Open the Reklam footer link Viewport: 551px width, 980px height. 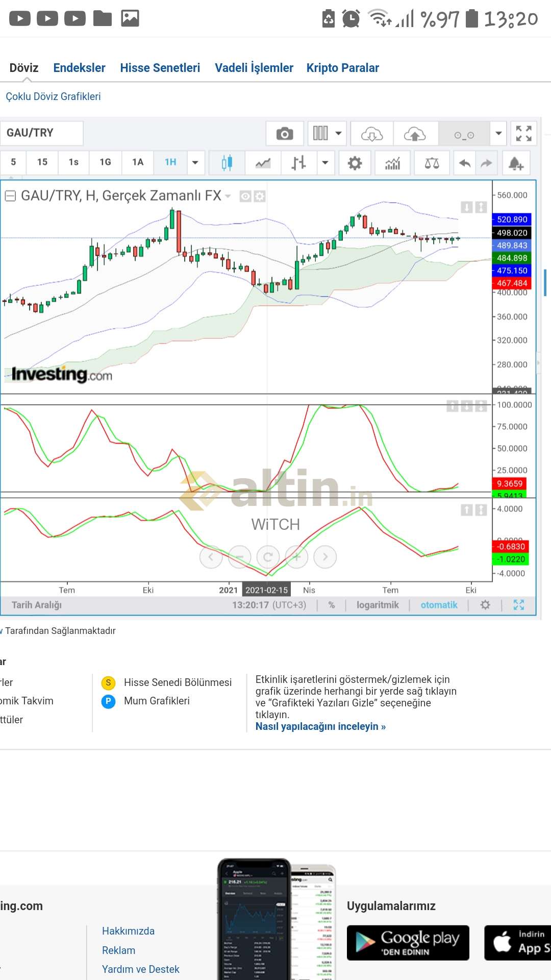pyautogui.click(x=118, y=950)
